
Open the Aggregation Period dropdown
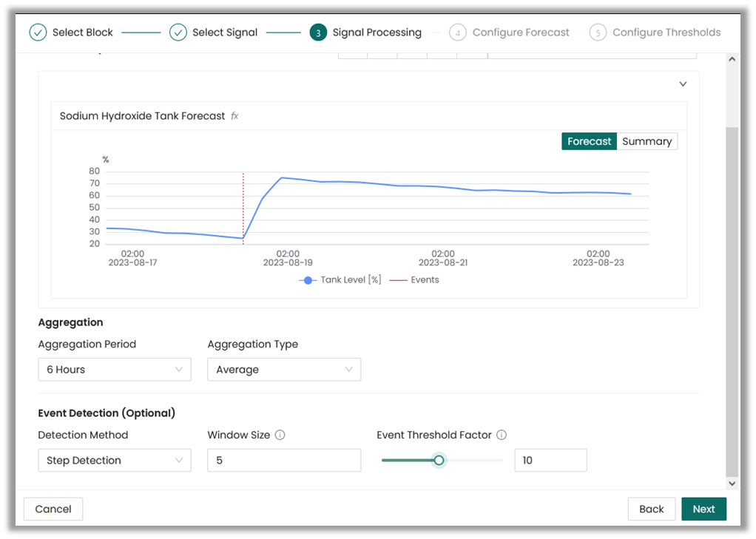[x=115, y=370]
